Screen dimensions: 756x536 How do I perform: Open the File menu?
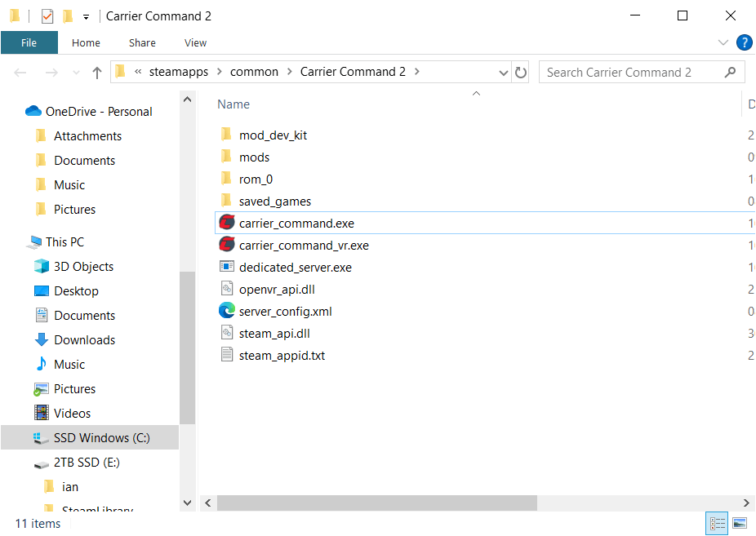coord(29,42)
